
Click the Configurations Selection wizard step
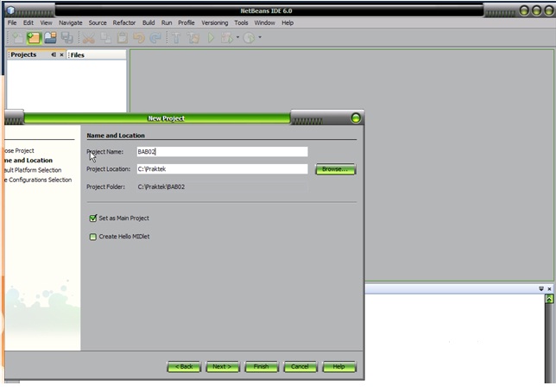click(x=38, y=180)
